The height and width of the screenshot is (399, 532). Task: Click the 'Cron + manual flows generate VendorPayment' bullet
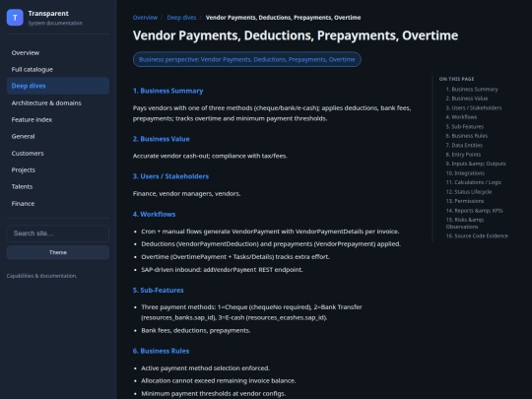tap(270, 232)
